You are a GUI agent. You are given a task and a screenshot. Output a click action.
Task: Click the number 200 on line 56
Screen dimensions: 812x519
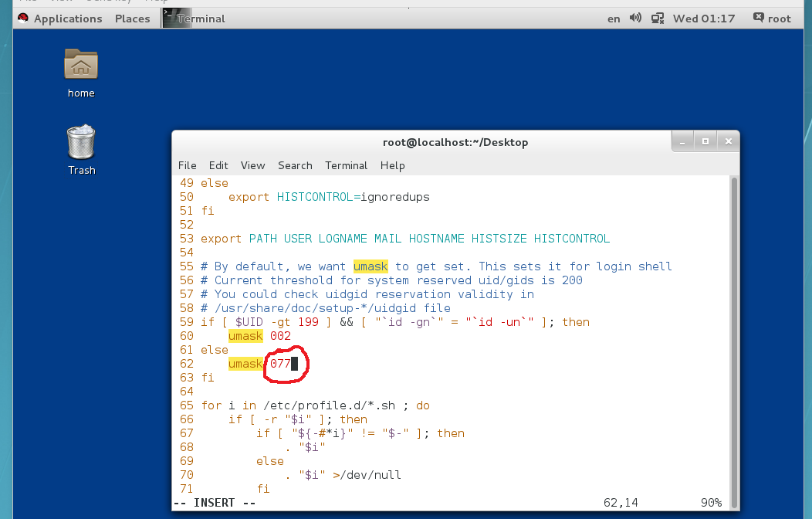click(x=572, y=280)
